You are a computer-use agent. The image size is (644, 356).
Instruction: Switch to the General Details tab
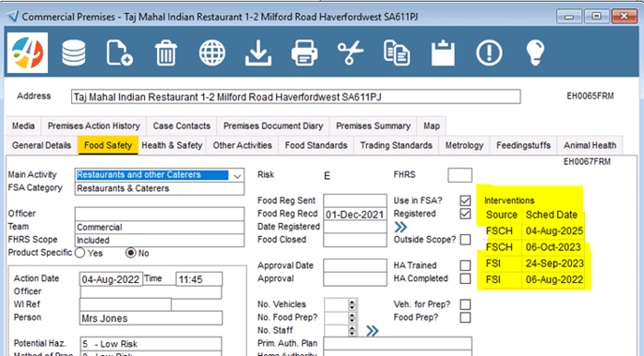[x=41, y=145]
